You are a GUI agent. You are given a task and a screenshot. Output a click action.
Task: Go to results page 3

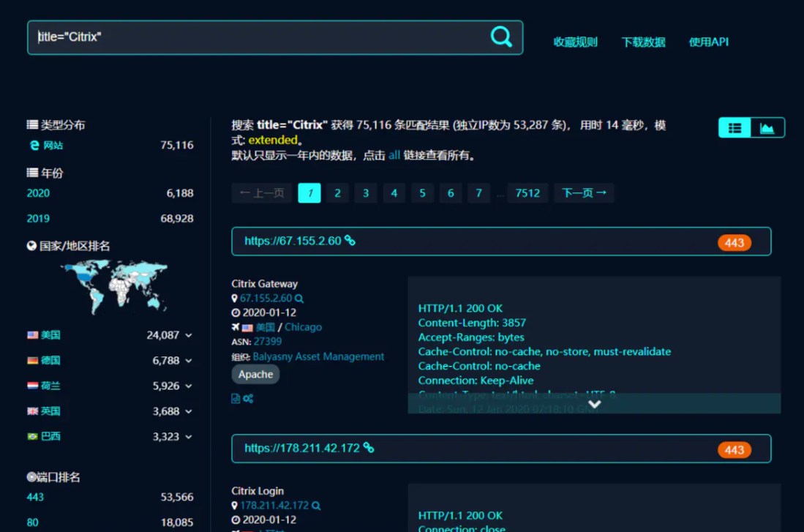pos(366,193)
